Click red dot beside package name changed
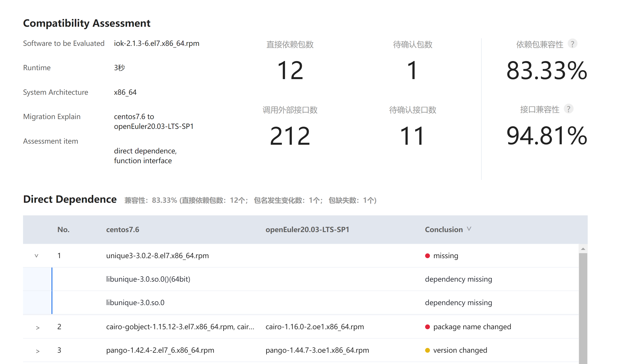619x364 pixels. (x=427, y=327)
